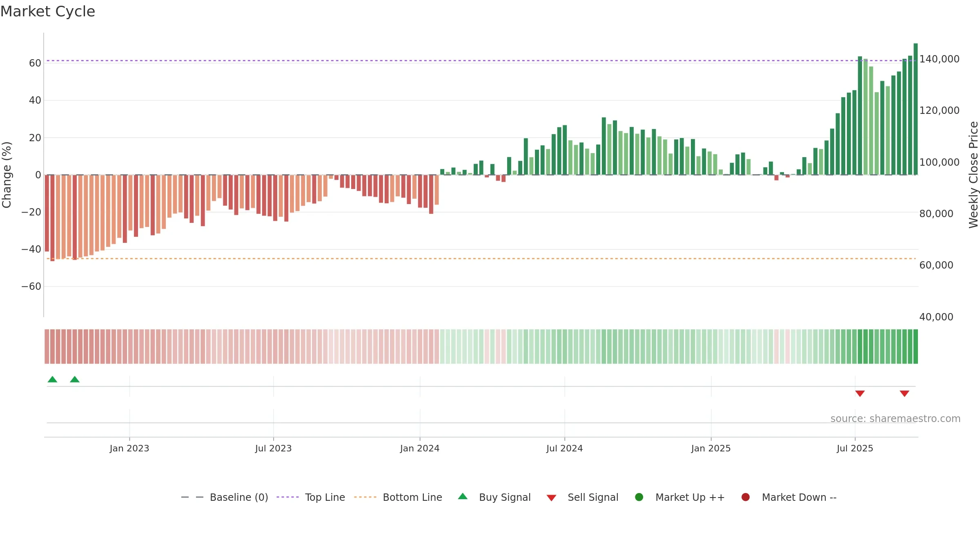Viewport: 980px width, 551px height.
Task: Click the first buy signal triangle in the chart
Action: 52,379
